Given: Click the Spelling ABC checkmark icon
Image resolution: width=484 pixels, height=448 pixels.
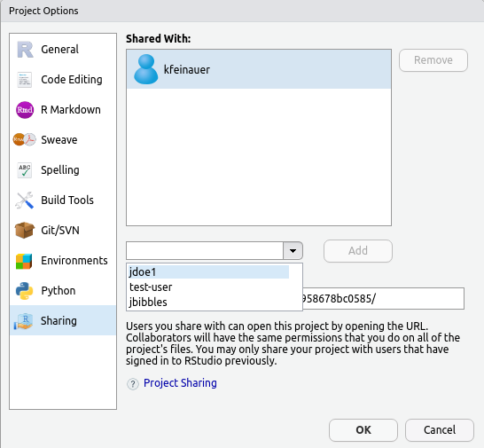Looking at the screenshot, I should pos(25,170).
